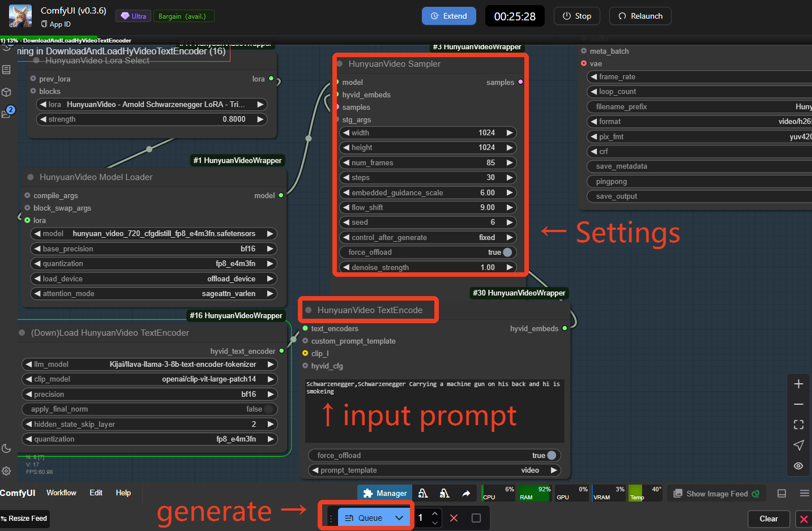Toggle link visibility eye icon

798,466
